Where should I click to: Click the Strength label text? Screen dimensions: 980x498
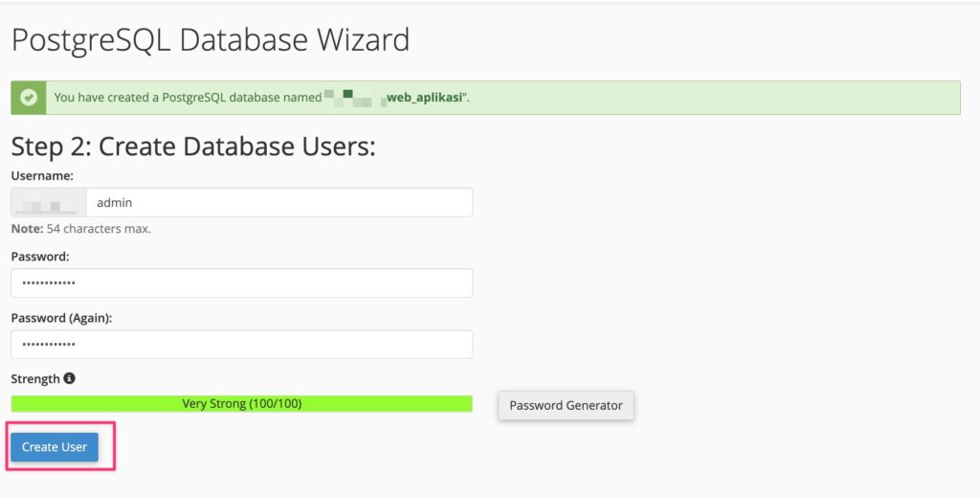point(35,378)
